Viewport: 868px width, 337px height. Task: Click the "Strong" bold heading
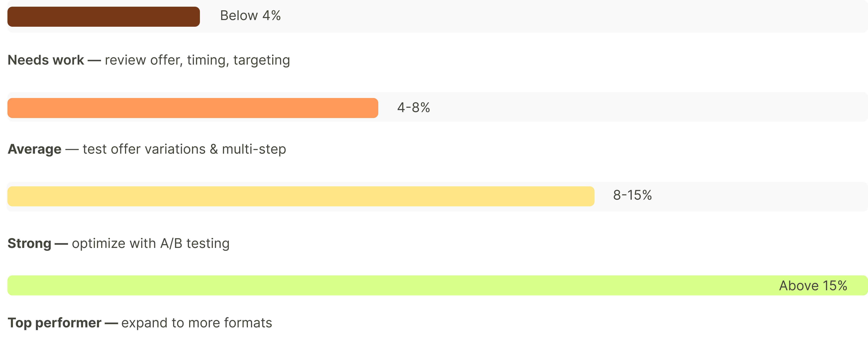29,243
